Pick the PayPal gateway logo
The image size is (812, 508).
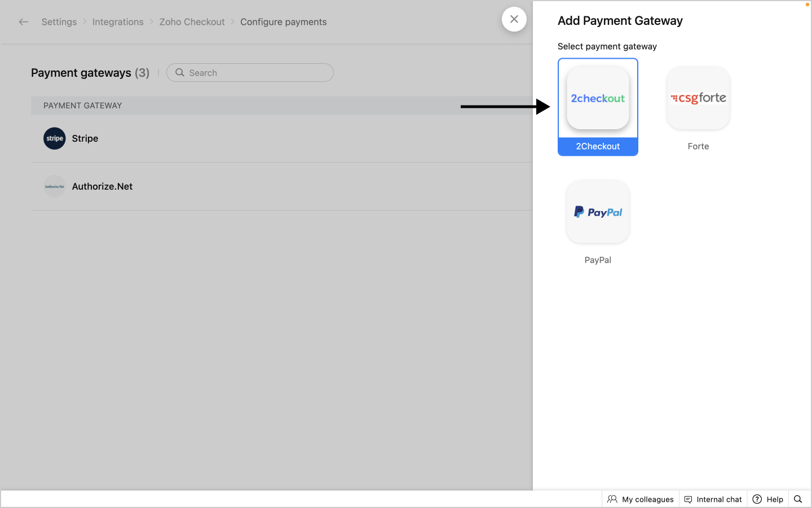click(x=598, y=212)
